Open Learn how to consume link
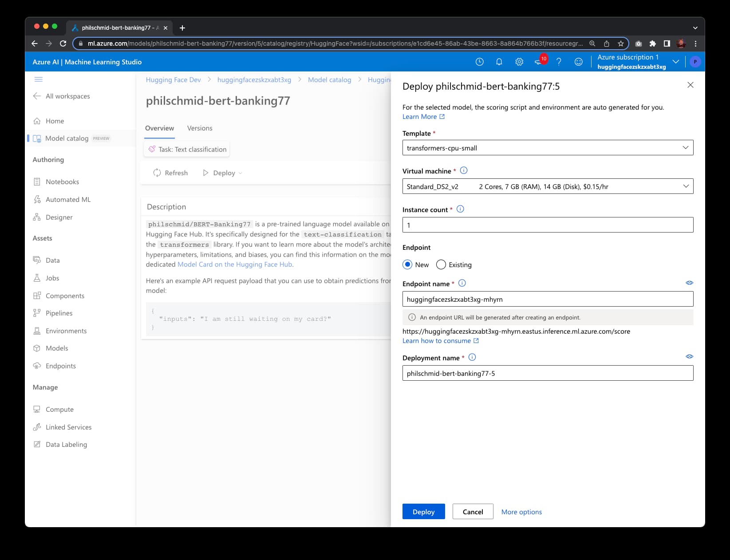 tap(438, 340)
